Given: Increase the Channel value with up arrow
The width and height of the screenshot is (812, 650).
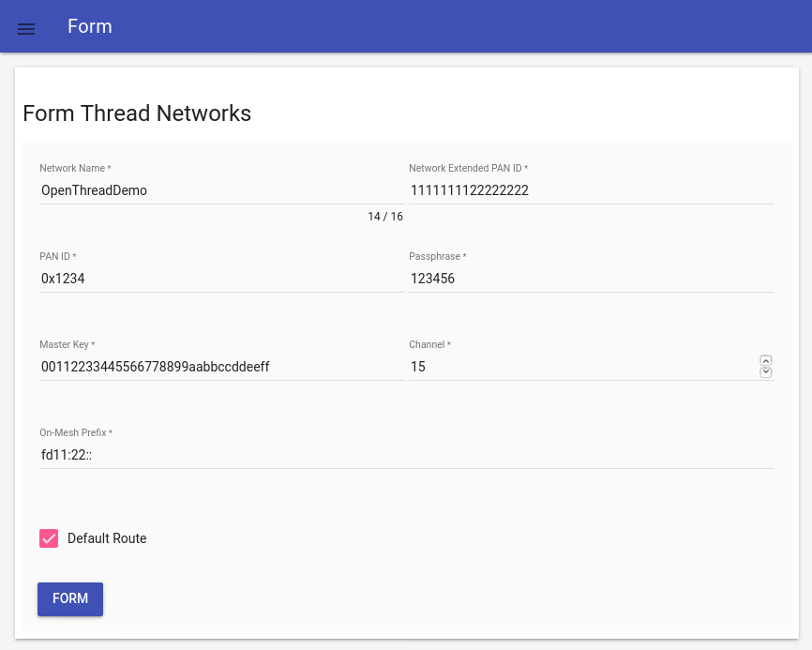Looking at the screenshot, I should (x=766, y=360).
